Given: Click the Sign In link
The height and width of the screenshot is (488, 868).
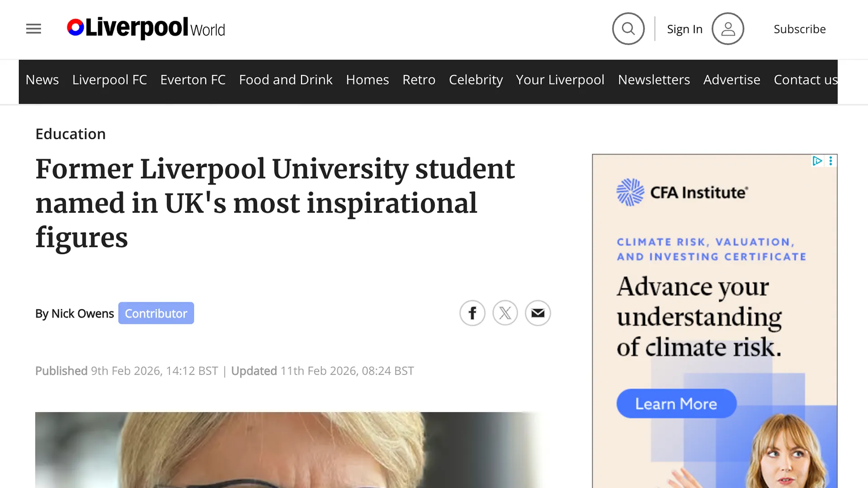Looking at the screenshot, I should [684, 29].
